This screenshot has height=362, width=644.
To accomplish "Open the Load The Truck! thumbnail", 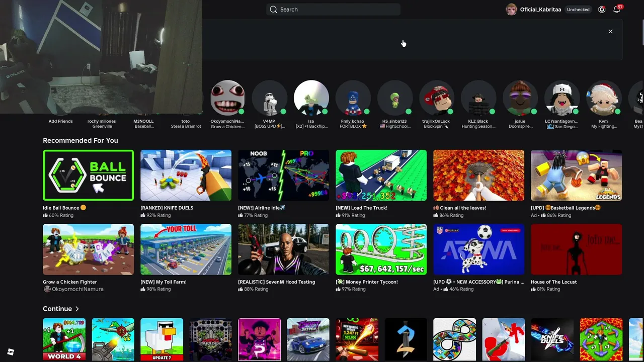I will pyautogui.click(x=381, y=175).
